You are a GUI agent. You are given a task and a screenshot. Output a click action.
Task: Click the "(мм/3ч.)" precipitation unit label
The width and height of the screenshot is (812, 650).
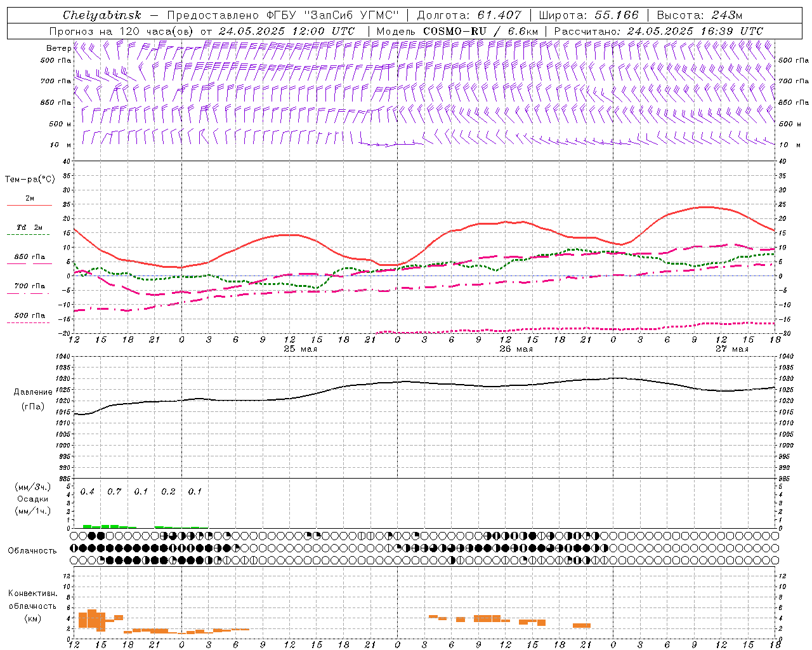click(x=32, y=487)
